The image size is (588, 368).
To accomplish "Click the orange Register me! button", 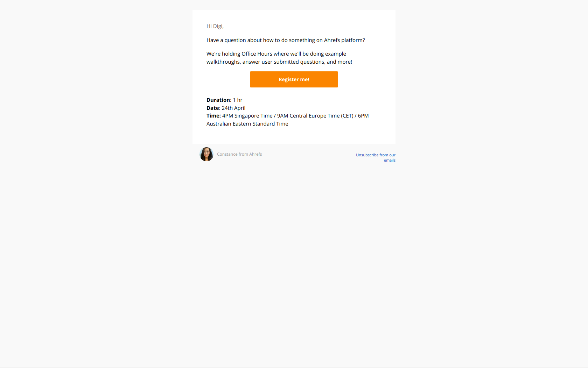I will pyautogui.click(x=294, y=79).
